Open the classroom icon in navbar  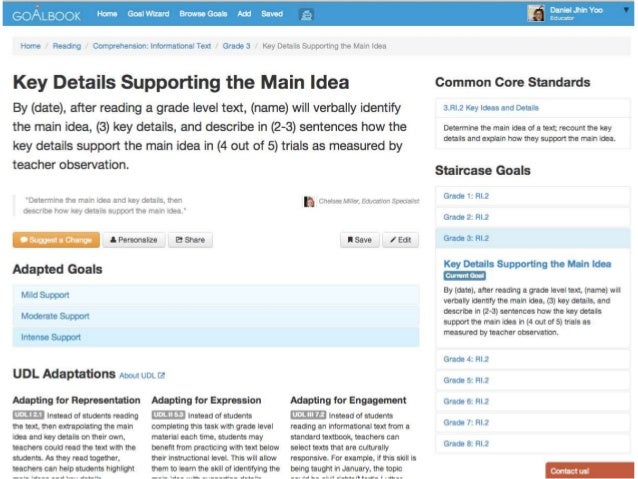pyautogui.click(x=306, y=15)
